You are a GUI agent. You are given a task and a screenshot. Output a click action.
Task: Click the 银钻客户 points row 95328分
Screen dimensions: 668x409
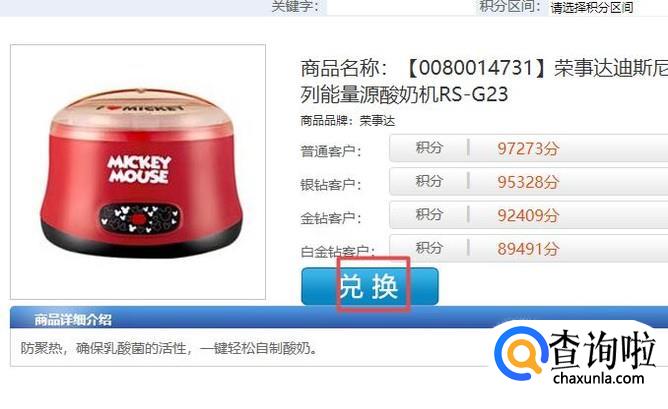pos(529,182)
